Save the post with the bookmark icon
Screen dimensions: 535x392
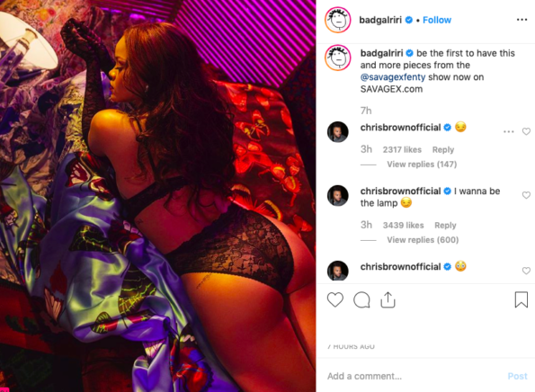click(x=521, y=299)
